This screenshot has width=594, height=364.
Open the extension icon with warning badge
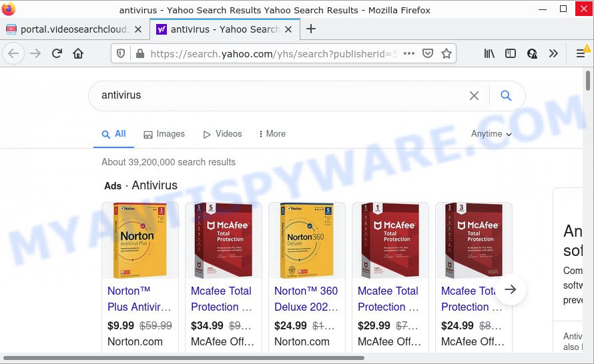[532, 53]
